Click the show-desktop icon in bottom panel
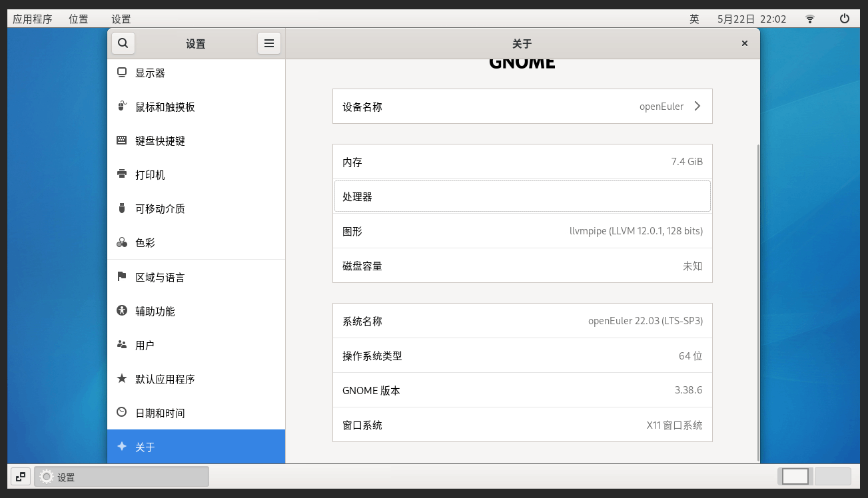 pos(21,477)
